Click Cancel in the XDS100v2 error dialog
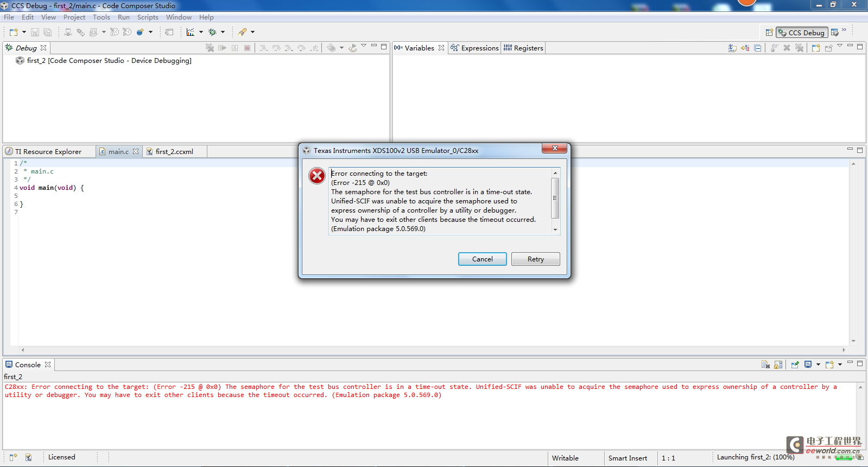This screenshot has height=467, width=868. coord(483,259)
